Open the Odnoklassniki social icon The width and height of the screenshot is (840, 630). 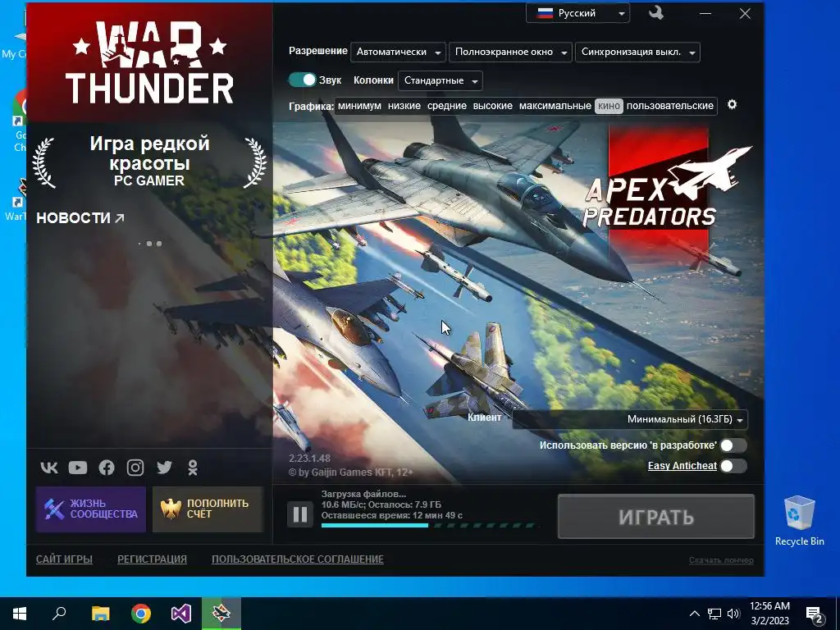(x=193, y=468)
